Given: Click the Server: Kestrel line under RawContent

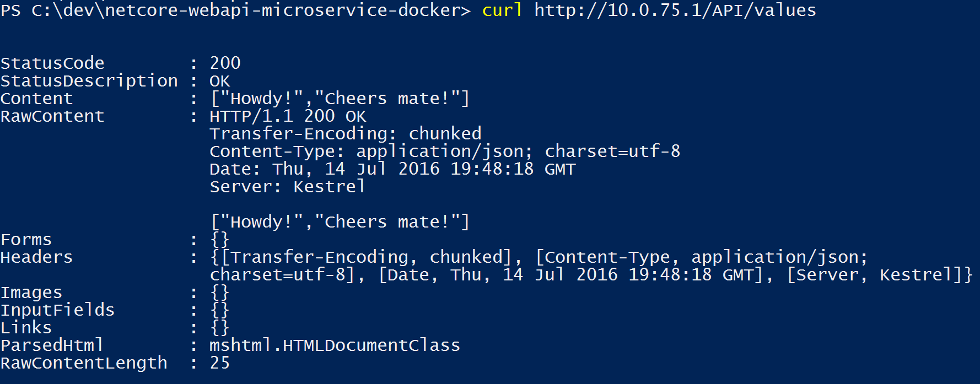Looking at the screenshot, I should [287, 187].
